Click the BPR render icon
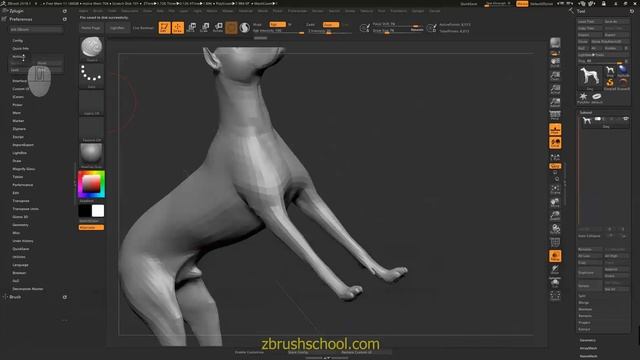Screen dimensions: 640x360 [555, 43]
